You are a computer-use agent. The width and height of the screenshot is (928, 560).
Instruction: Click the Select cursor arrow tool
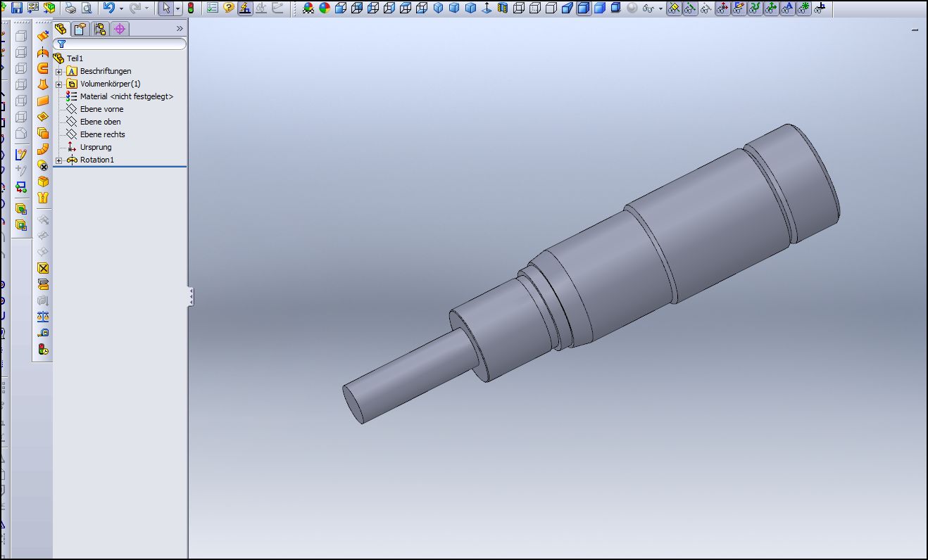tap(165, 8)
